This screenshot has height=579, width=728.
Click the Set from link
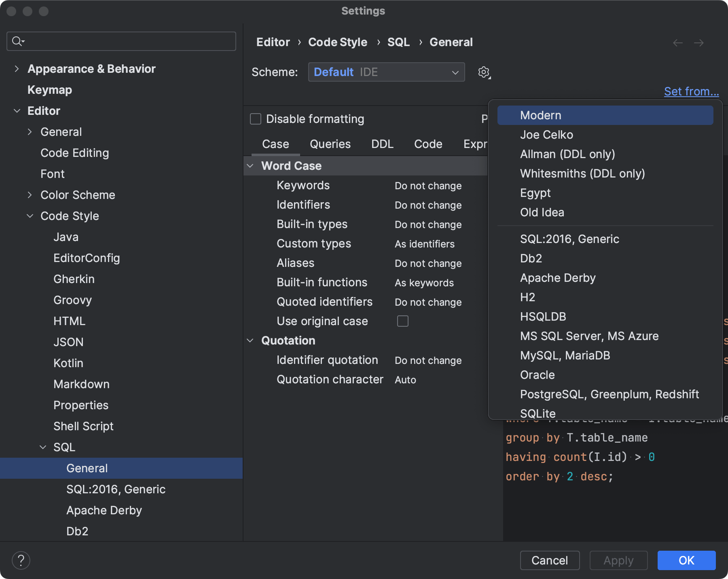691,91
